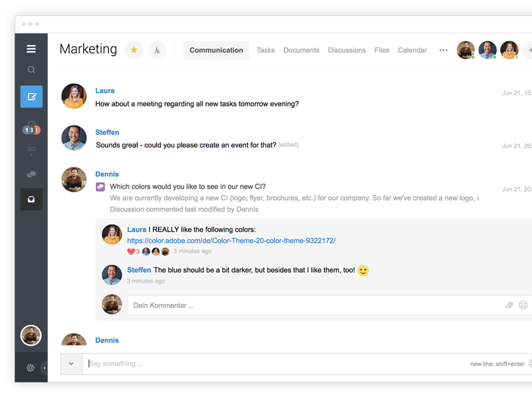Expand the sidebar with the small arrow
The image size is (532, 399).
[45, 368]
